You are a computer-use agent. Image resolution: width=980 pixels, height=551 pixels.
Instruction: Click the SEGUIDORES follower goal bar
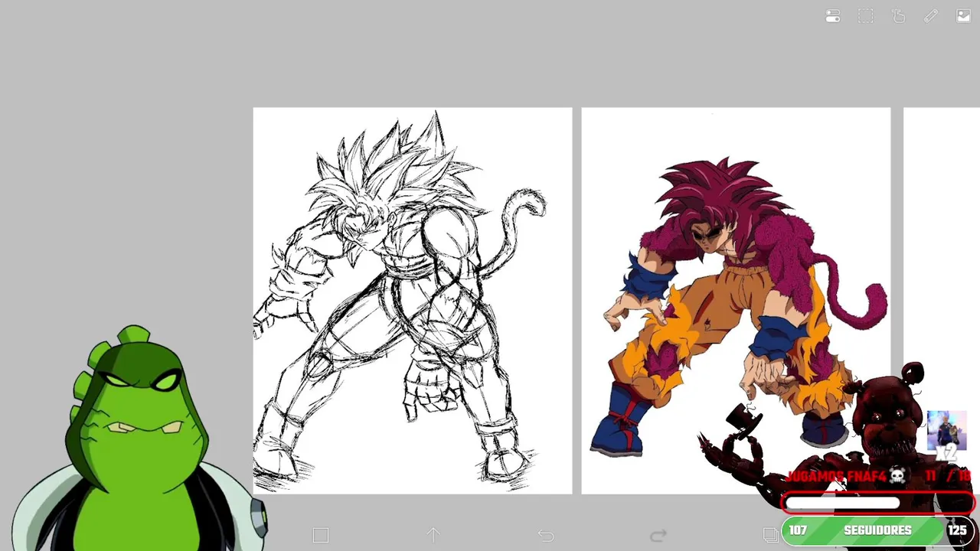879,530
